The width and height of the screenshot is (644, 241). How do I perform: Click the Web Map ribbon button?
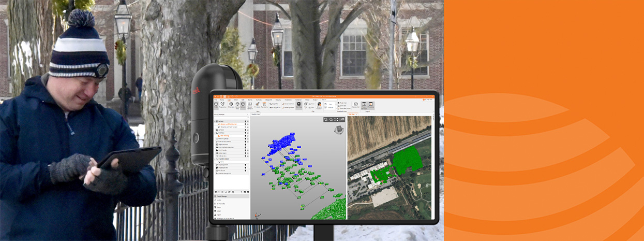coord(298,105)
